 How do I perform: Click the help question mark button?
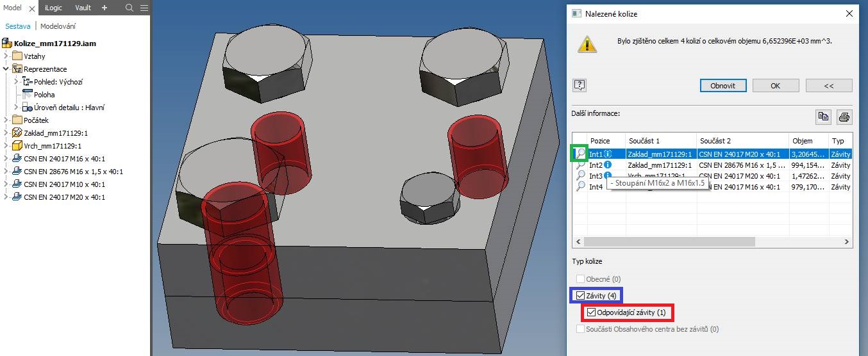pos(580,85)
